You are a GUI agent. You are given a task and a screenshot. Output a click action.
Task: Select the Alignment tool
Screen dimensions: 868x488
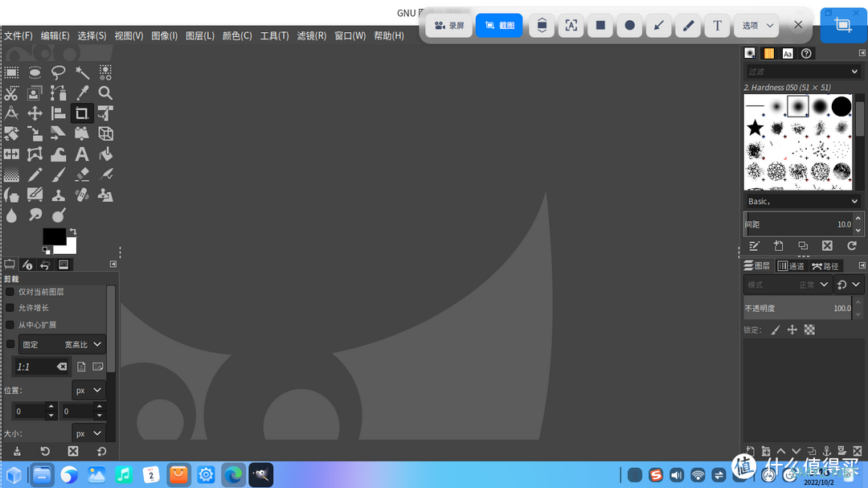point(58,113)
